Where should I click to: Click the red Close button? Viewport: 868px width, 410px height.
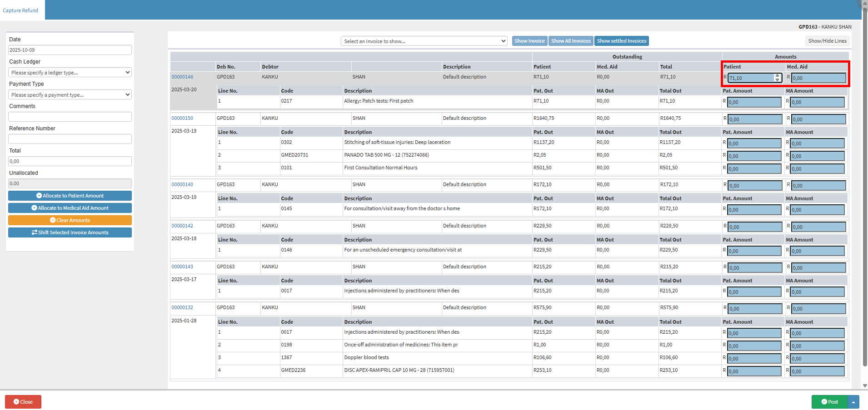23,402
